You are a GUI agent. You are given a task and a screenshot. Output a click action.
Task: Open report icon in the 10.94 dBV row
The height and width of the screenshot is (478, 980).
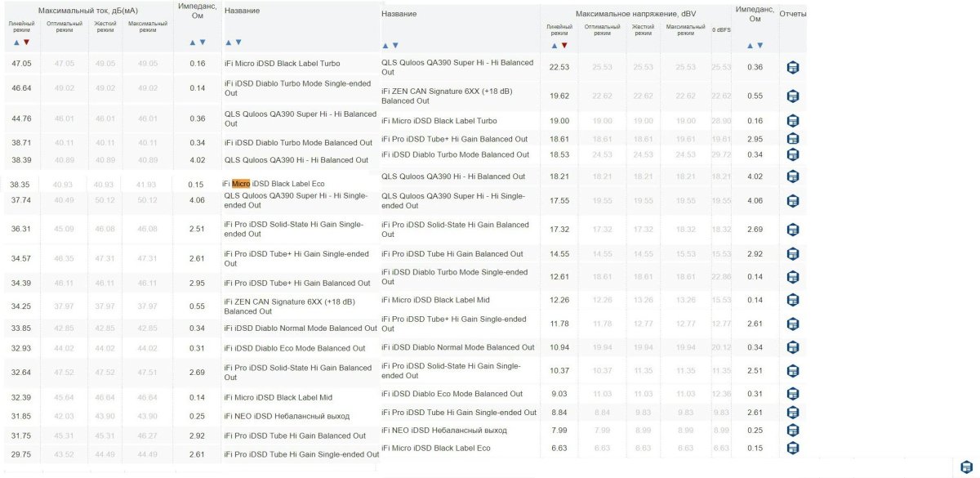click(792, 347)
